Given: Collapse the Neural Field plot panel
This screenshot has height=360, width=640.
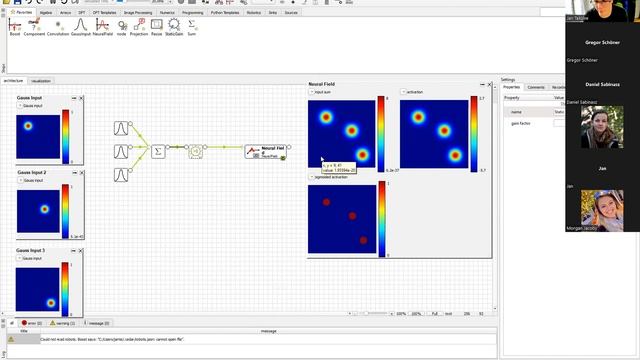Looking at the screenshot, I should (x=482, y=84).
